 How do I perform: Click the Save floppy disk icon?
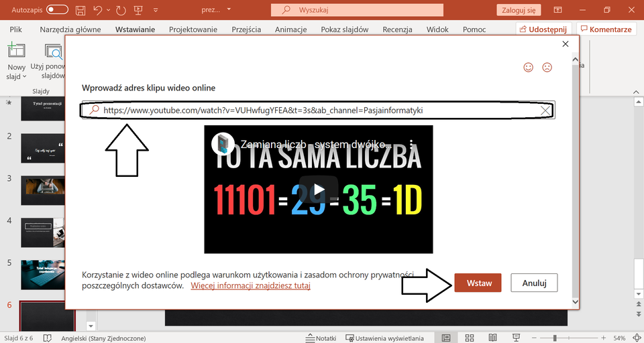click(80, 10)
